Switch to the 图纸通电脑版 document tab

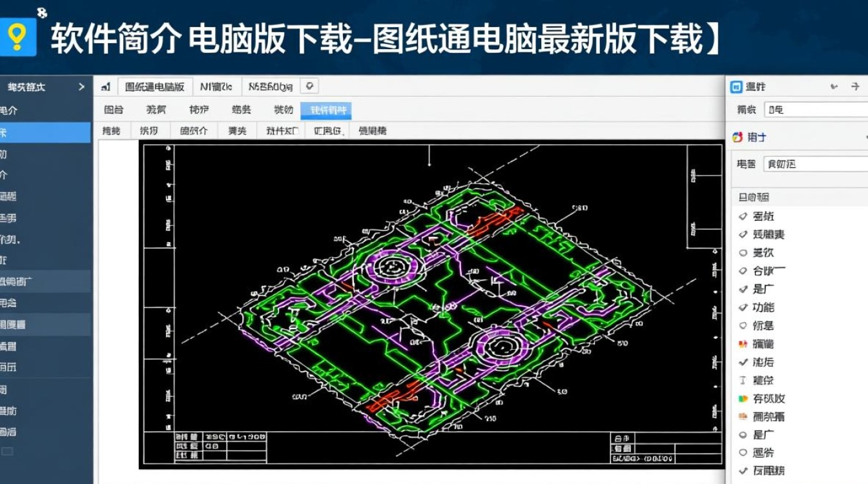point(155,85)
